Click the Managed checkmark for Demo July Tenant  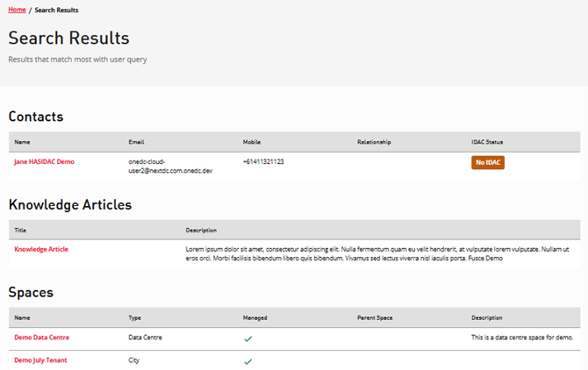(x=248, y=361)
